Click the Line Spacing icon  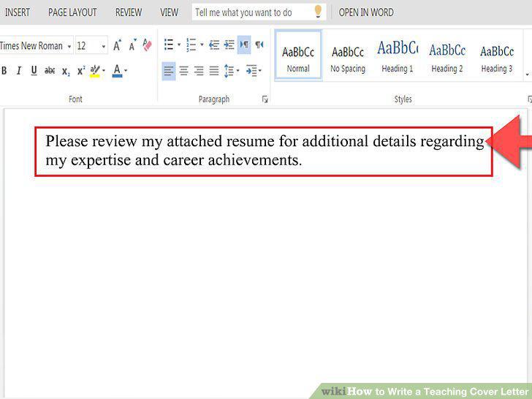[229, 71]
